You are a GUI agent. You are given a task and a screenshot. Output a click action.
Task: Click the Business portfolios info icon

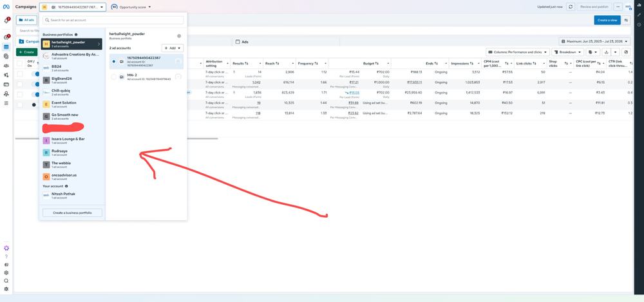[76, 35]
